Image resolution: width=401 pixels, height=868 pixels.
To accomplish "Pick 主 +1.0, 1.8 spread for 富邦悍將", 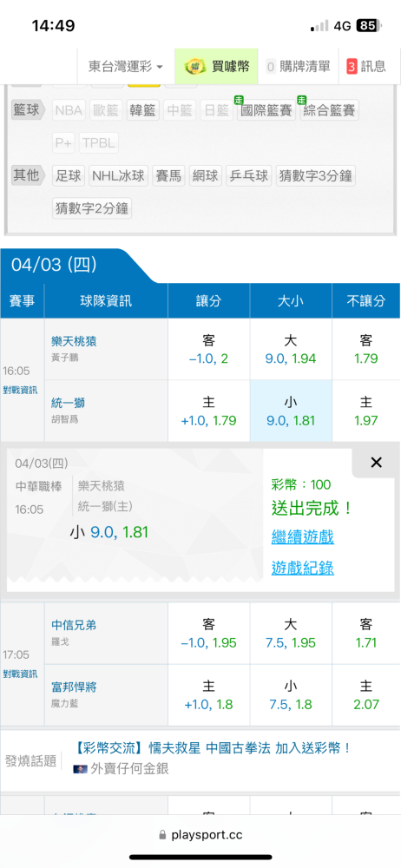I will [x=209, y=694].
